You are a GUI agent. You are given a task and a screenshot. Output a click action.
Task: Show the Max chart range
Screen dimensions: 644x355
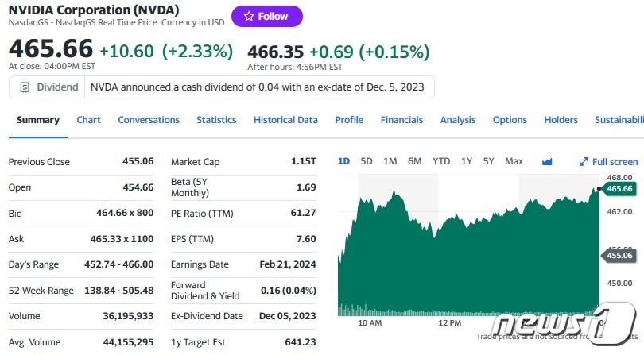point(514,161)
